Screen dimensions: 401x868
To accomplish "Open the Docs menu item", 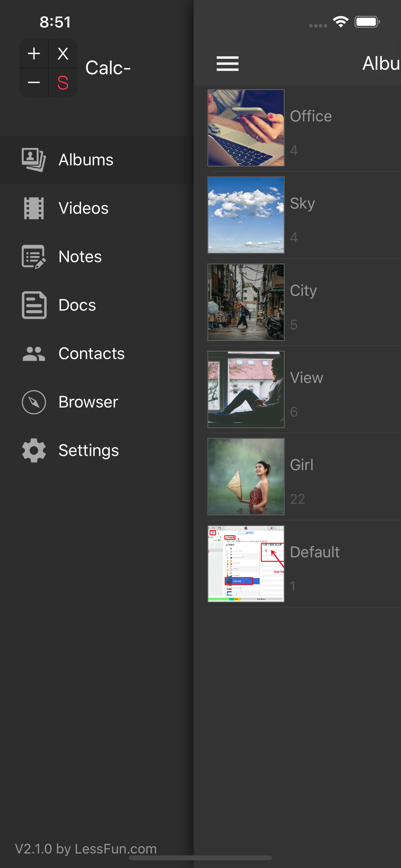I will tap(97, 305).
